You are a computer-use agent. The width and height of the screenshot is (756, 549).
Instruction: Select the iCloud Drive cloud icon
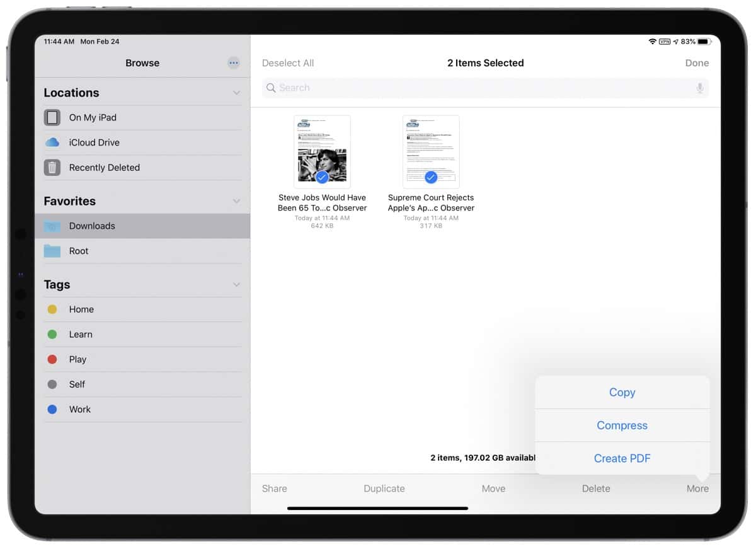(x=52, y=142)
